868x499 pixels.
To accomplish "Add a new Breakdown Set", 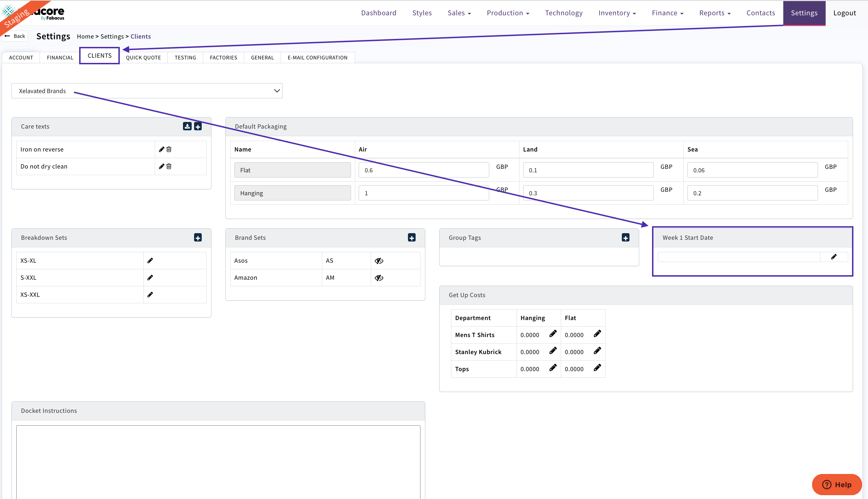I will (198, 238).
